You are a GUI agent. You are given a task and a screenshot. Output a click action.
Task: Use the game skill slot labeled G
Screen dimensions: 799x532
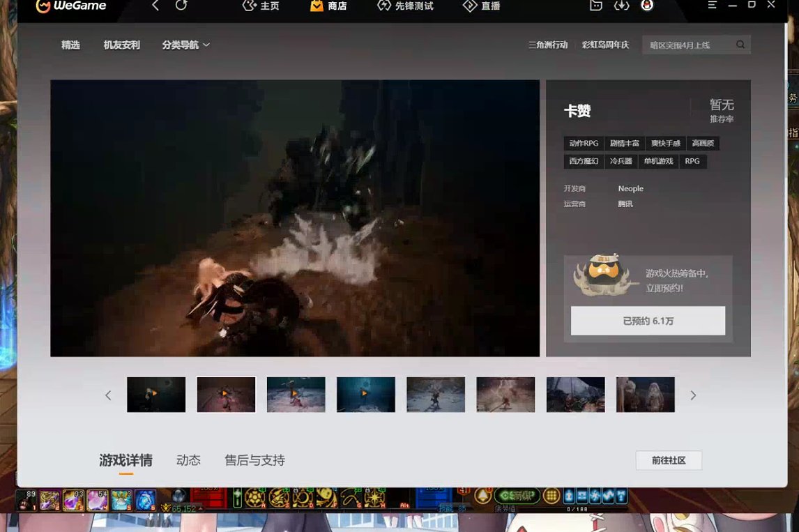coord(350,498)
